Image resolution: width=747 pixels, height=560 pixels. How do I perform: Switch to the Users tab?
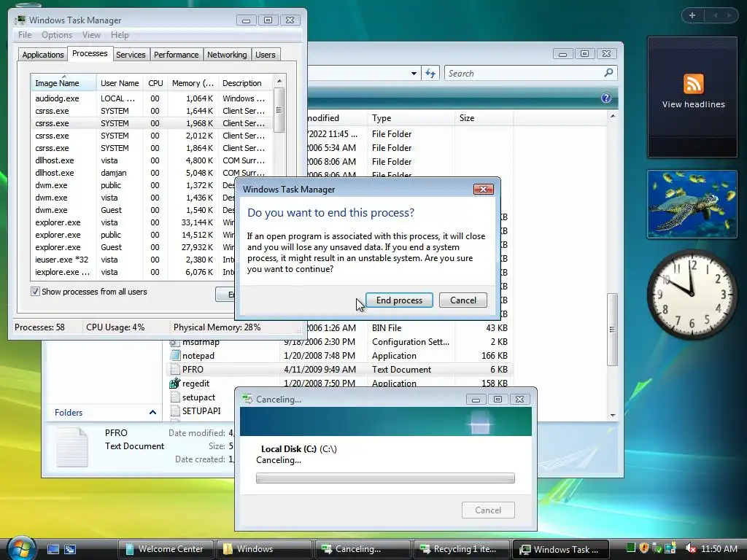265,55
